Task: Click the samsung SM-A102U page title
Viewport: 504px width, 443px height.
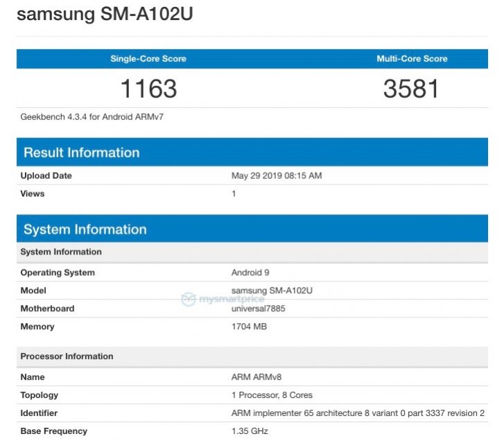Action: (105, 15)
